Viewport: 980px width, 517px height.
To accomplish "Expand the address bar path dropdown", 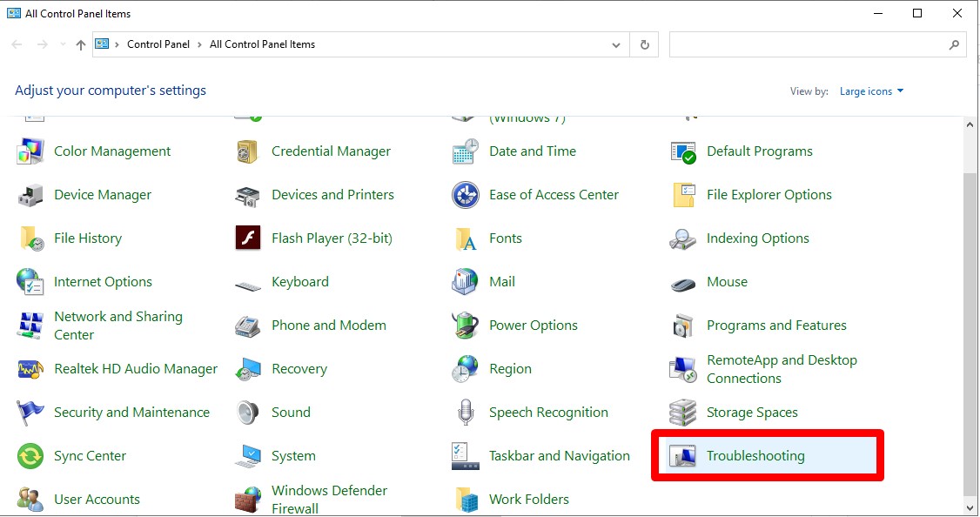I will 616,44.
